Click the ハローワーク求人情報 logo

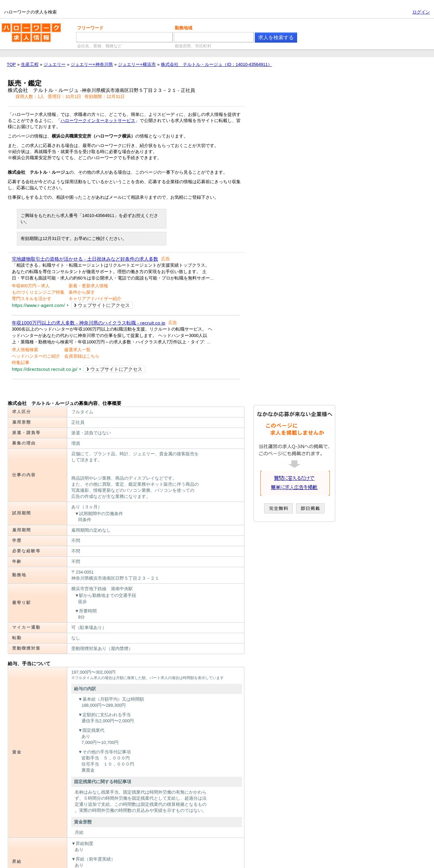(x=31, y=32)
